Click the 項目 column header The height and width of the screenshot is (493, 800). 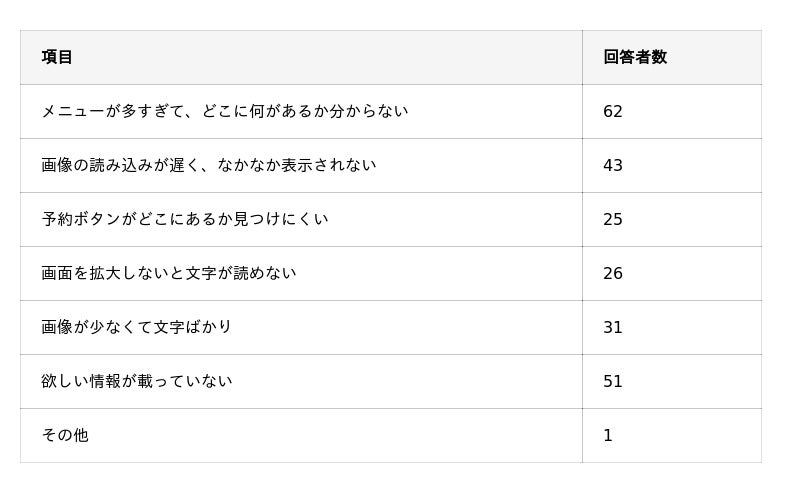(57, 57)
